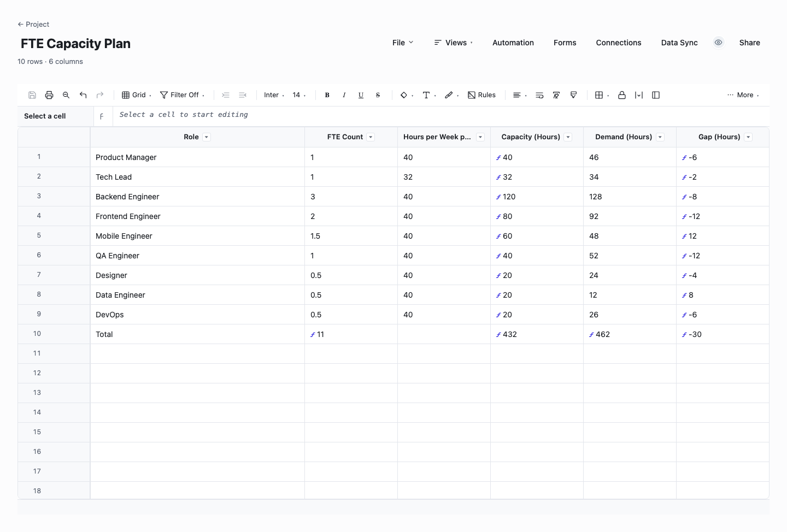Toggle bold formatting
This screenshot has width=787, height=532.
pos(327,95)
